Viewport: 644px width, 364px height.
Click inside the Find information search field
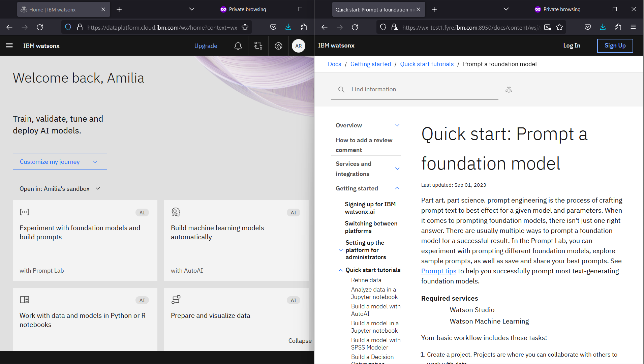tap(404, 89)
